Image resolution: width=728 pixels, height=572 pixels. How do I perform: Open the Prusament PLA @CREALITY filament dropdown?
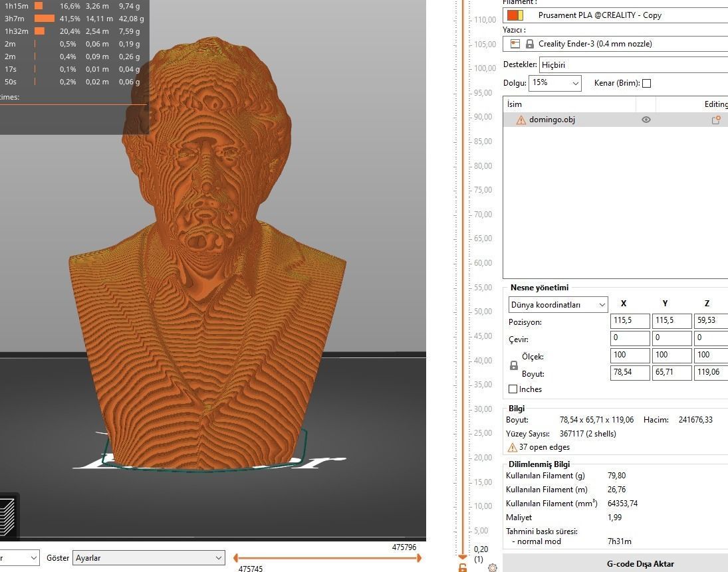(615, 15)
